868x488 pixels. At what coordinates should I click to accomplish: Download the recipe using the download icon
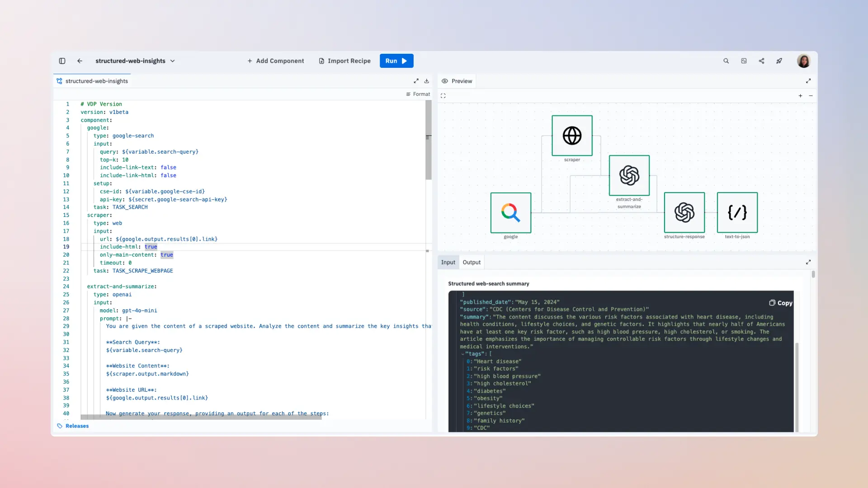point(426,81)
